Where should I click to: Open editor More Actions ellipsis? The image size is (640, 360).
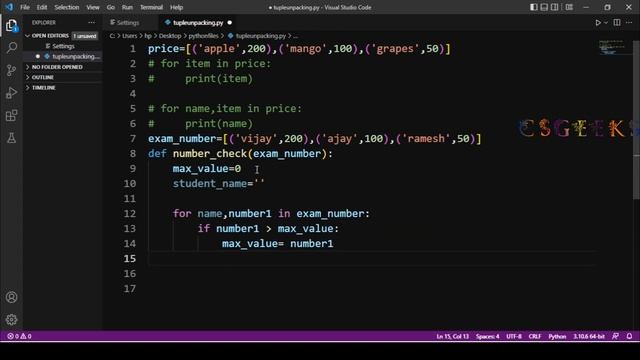[x=629, y=22]
